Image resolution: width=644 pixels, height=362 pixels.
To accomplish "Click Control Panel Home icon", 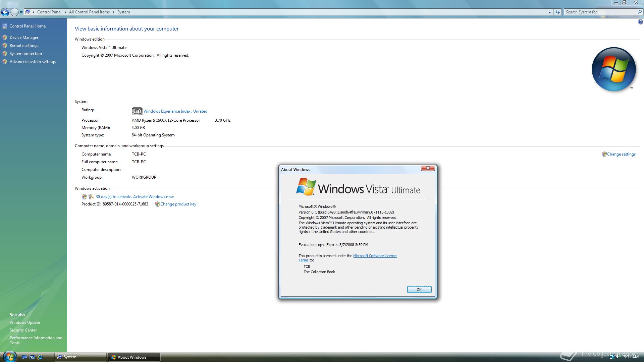I will pos(5,26).
